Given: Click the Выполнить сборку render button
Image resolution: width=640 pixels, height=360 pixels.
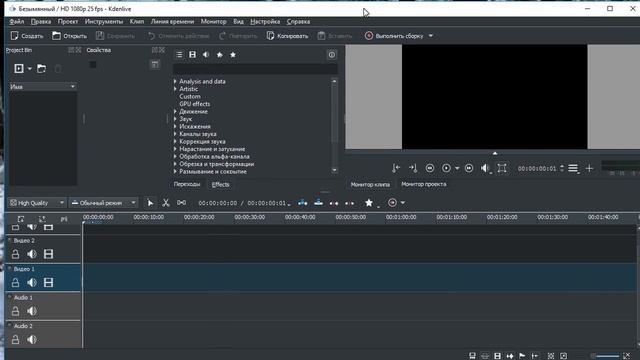Looking at the screenshot, I should [x=394, y=36].
